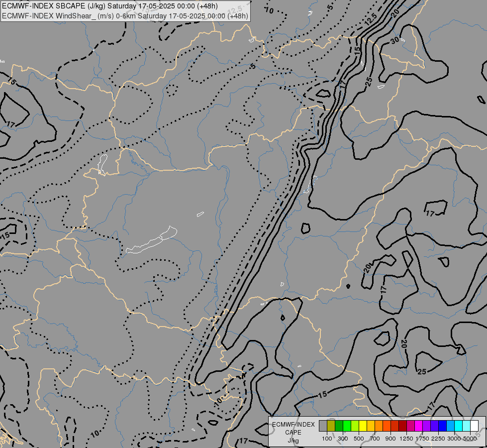Click the white swatch at legend end
Screen dimensions: 487x448
point(474,426)
